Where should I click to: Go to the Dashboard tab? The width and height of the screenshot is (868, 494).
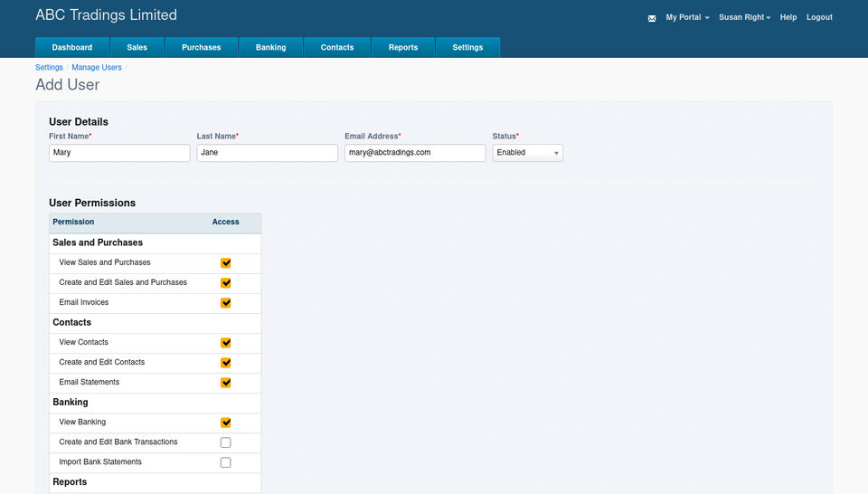72,48
